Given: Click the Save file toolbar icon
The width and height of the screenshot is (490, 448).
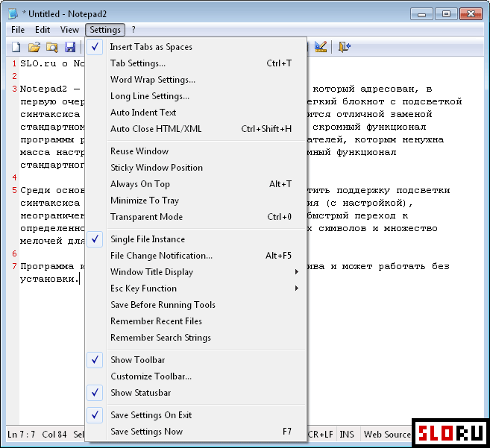Looking at the screenshot, I should pyautogui.click(x=70, y=47).
